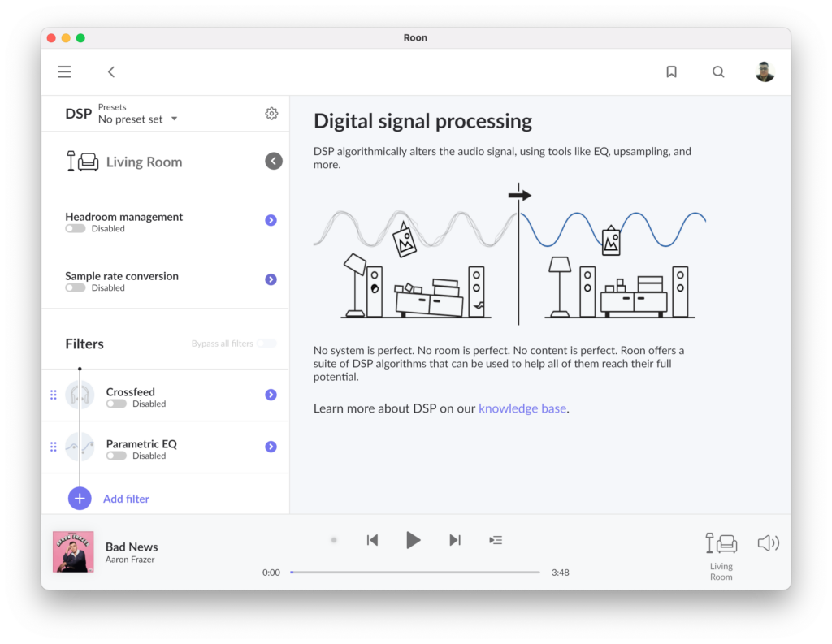Open the user profile avatar

pos(765,71)
